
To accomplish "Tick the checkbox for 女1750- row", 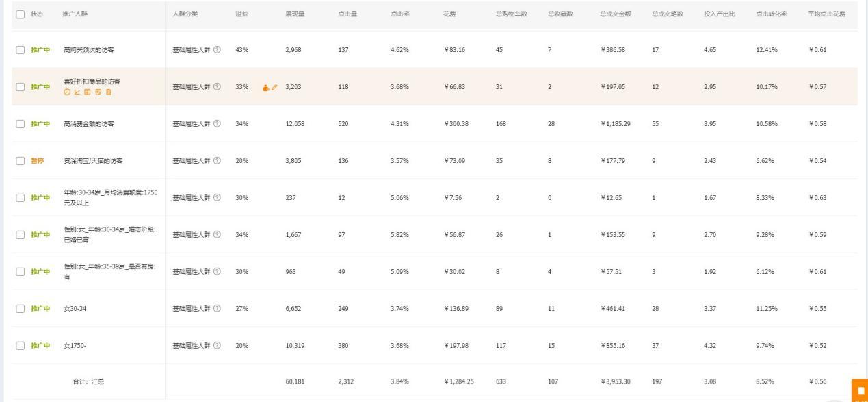I will (20, 346).
